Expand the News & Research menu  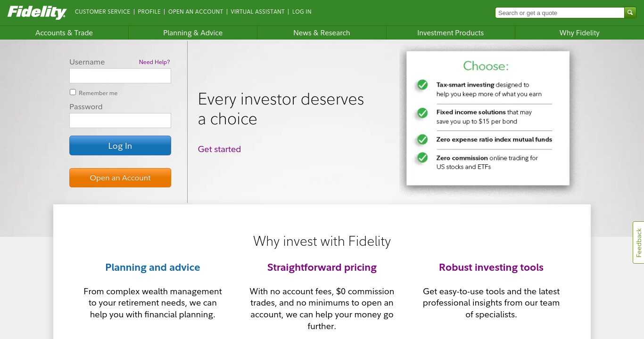click(322, 33)
